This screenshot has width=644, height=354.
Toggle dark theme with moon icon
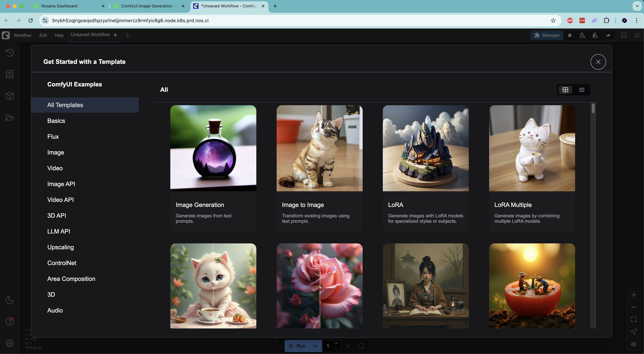coord(10,300)
